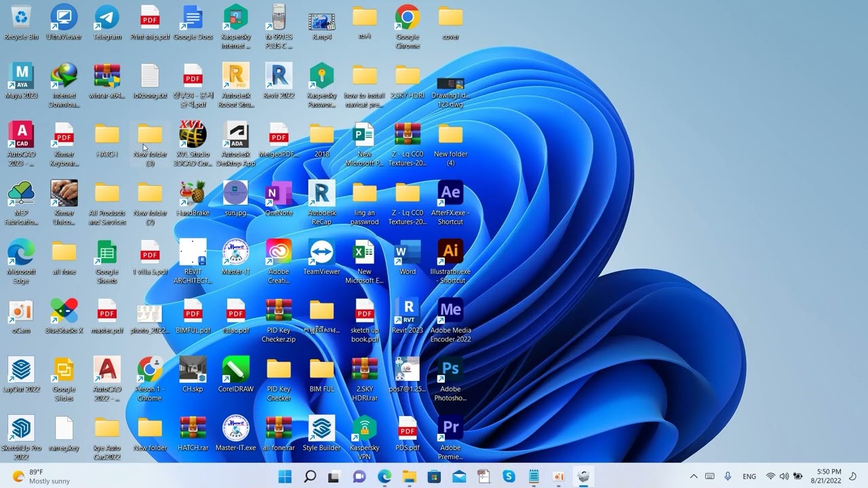
Task: Launch the AutoCAD 2023 shortcut
Action: coord(21,144)
